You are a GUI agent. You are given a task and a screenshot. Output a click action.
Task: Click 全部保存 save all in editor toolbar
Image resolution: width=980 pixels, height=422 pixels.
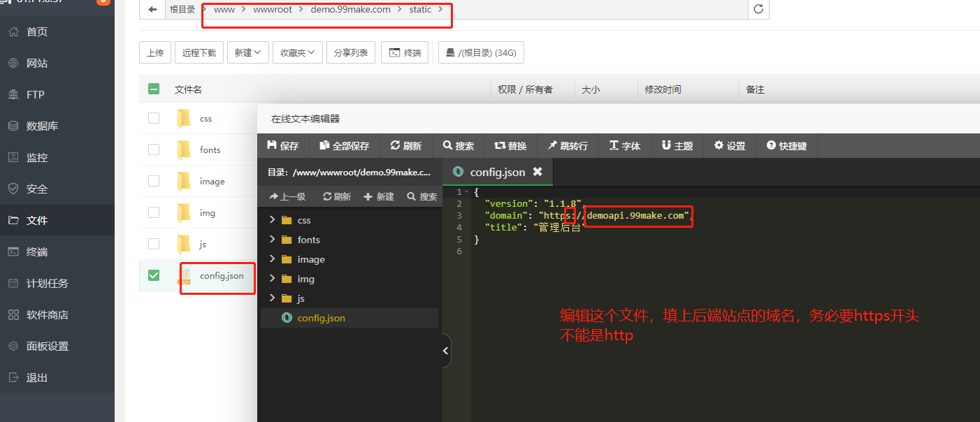click(x=344, y=145)
